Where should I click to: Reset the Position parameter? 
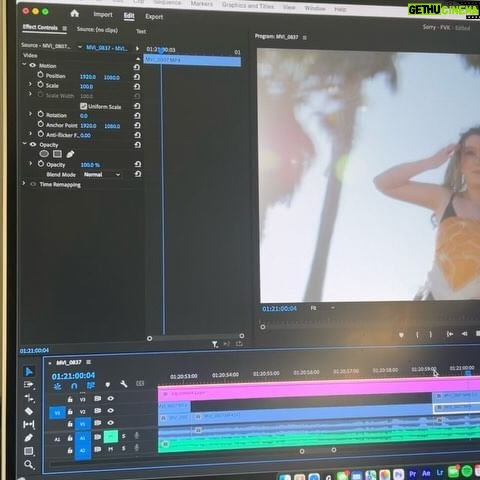click(137, 77)
